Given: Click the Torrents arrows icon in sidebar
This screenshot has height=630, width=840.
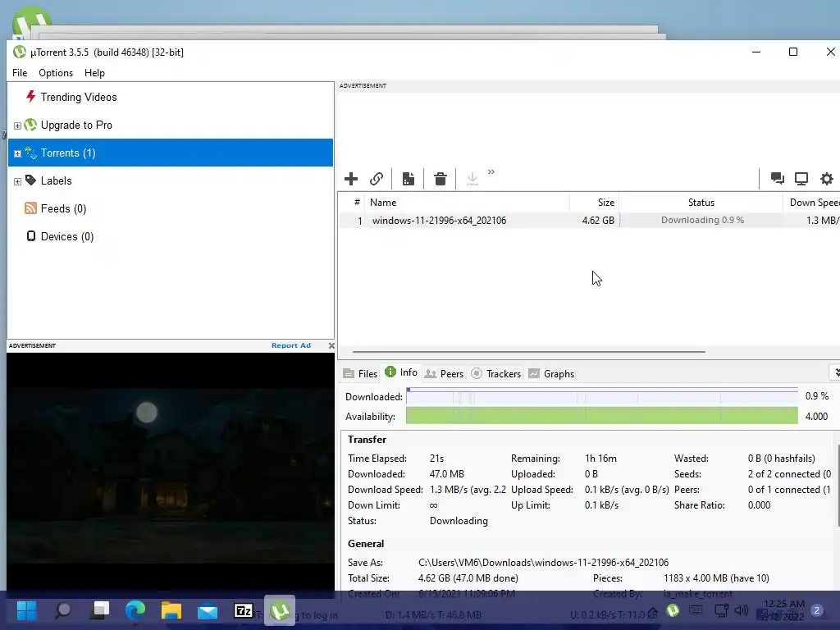Looking at the screenshot, I should [30, 153].
